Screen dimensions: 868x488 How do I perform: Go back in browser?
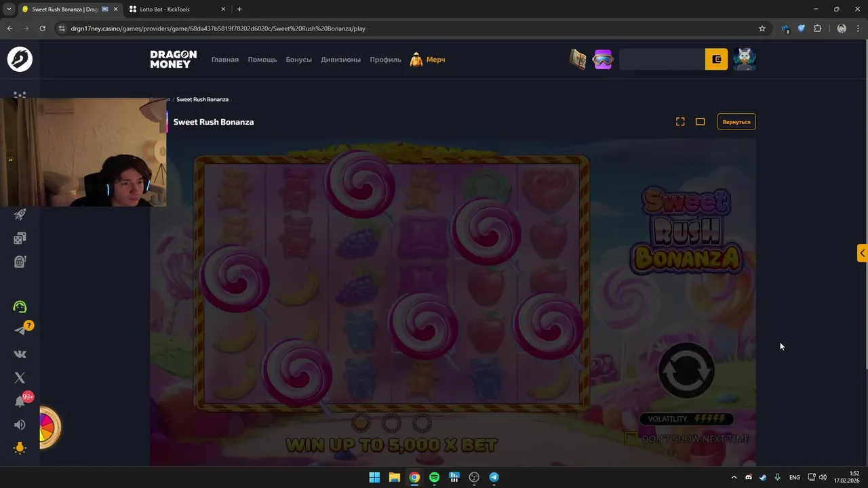click(x=9, y=28)
